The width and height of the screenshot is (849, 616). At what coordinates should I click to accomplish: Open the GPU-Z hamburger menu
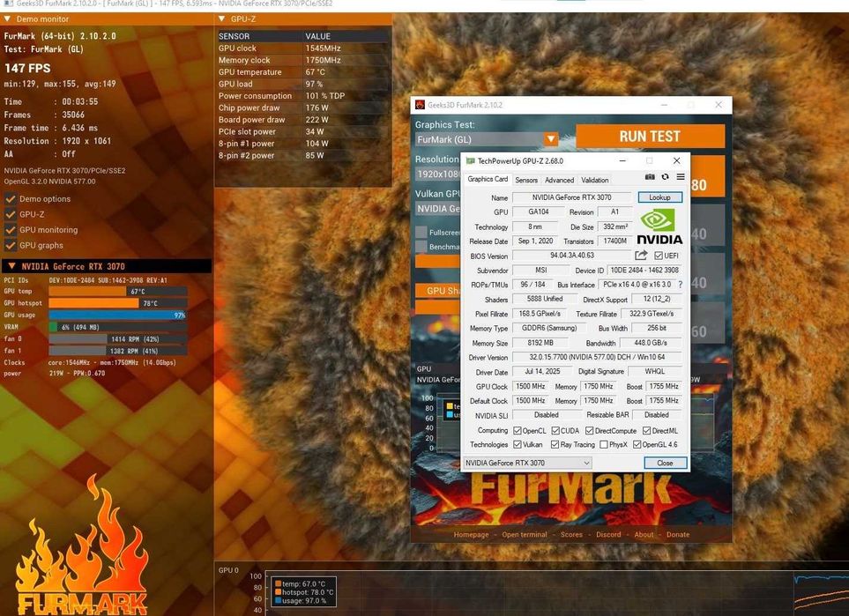coord(681,177)
